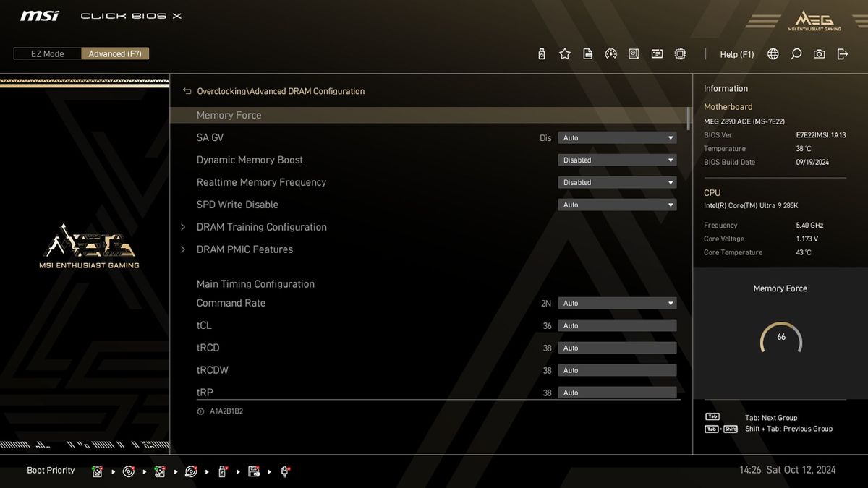Image resolution: width=868 pixels, height=488 pixels.
Task: Open the speedometer performance icon
Action: coord(611,54)
